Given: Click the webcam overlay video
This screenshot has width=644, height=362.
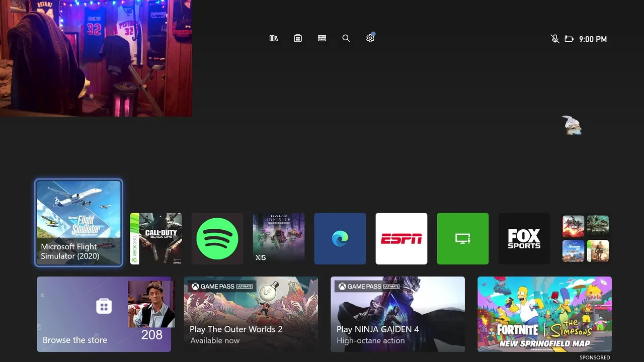Looking at the screenshot, I should pos(96,58).
